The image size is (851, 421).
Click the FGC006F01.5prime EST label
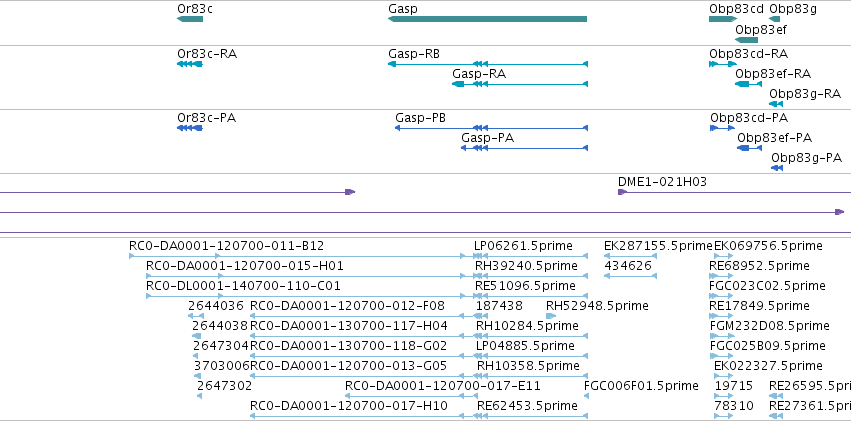[x=641, y=386]
